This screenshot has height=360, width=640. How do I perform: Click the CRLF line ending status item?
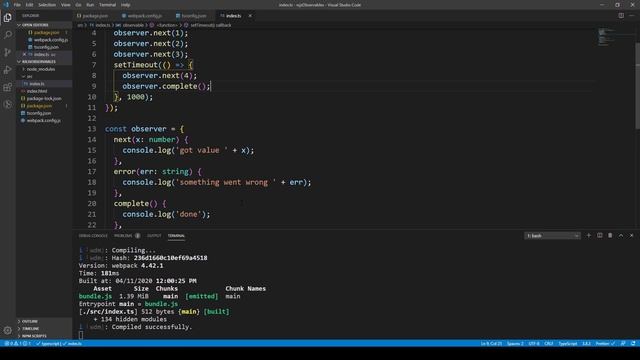[549, 344]
